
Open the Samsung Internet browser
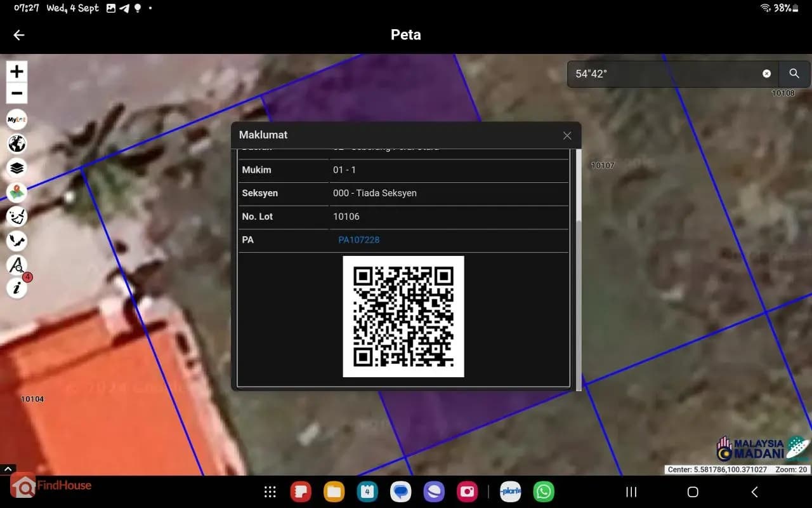click(434, 491)
